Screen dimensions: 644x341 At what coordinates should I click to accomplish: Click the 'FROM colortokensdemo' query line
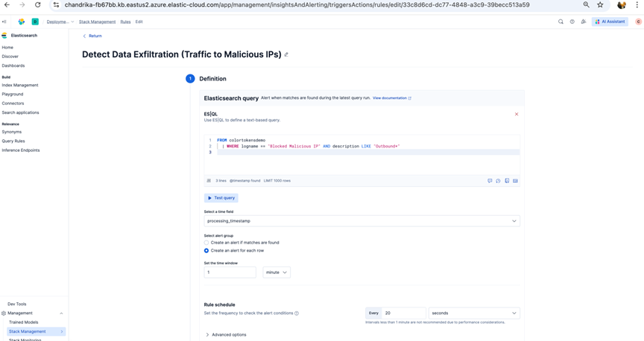point(241,140)
